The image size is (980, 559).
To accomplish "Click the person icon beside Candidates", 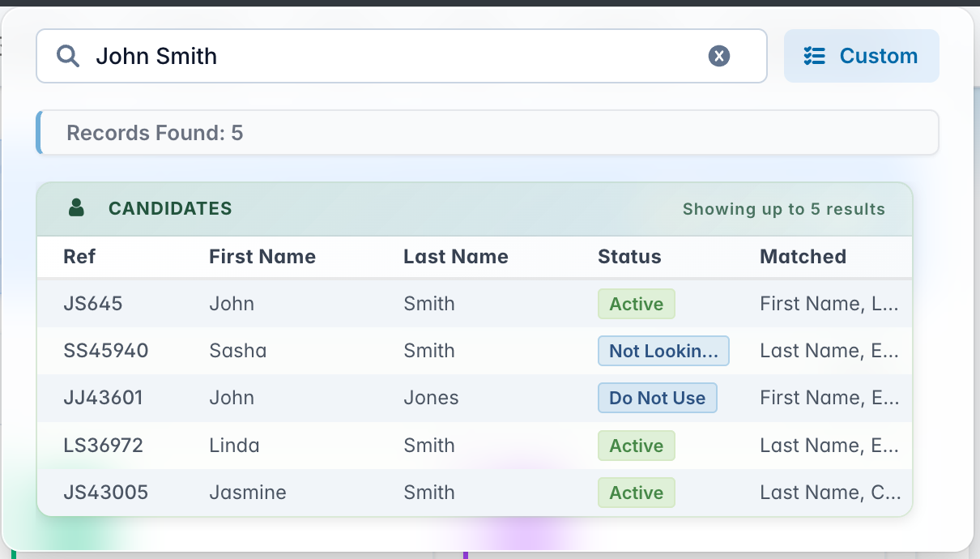I will 77,208.
